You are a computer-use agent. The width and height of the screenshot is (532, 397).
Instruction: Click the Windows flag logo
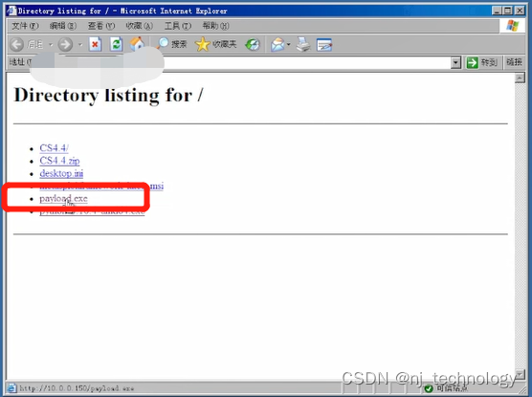(512, 26)
